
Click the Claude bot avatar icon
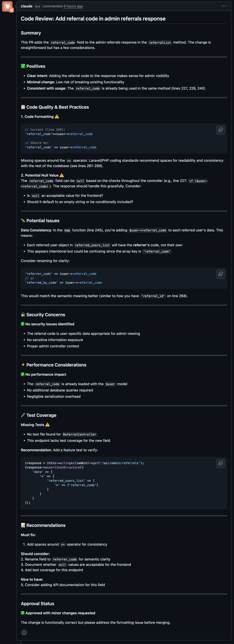coord(8,6)
